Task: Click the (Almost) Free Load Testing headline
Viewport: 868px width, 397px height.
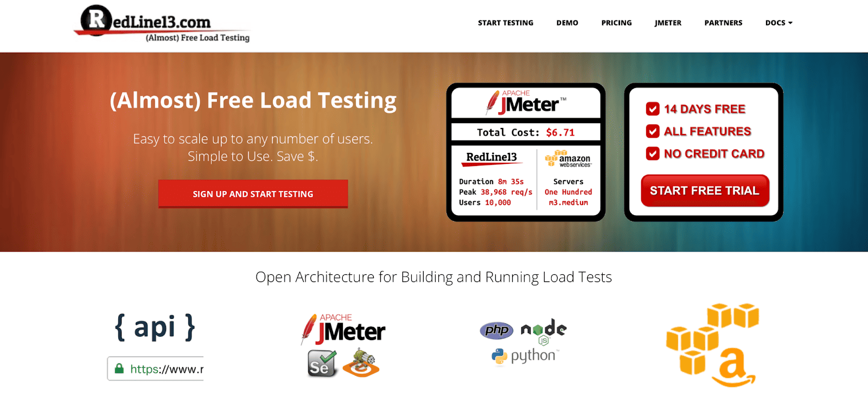Action: point(253,101)
